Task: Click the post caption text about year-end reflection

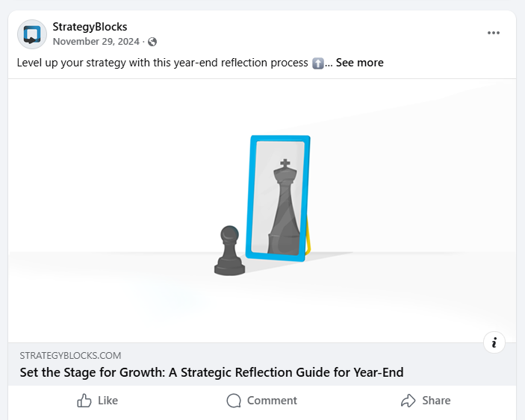Action: pos(162,63)
